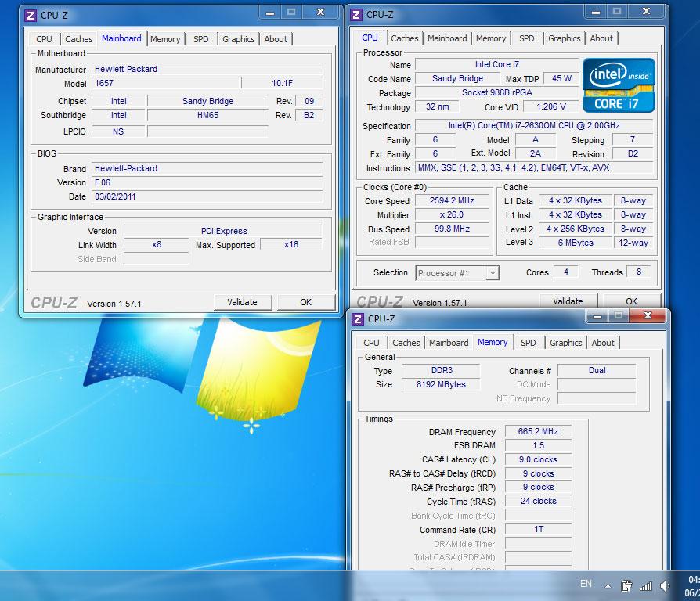Click the EN language indicator in taskbar
This screenshot has width=700, height=601.
[586, 584]
